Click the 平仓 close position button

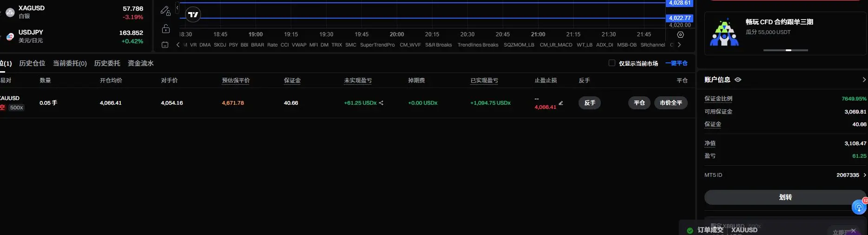click(x=639, y=103)
